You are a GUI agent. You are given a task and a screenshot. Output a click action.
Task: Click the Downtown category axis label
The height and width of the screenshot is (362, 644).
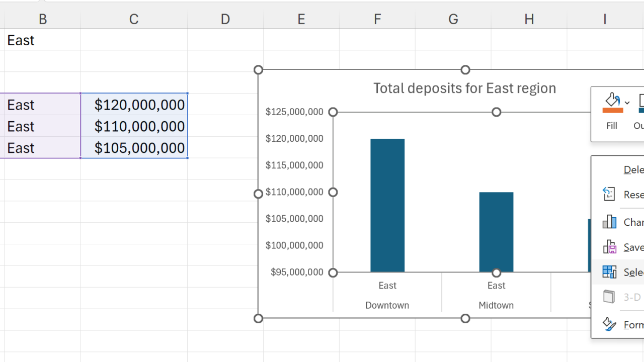coord(387,305)
